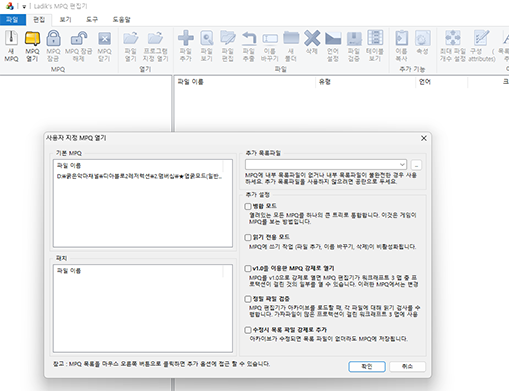This screenshot has width=509, height=391.
Task: Open the quick access toolbar dropdown arrow
Action: 24,7
